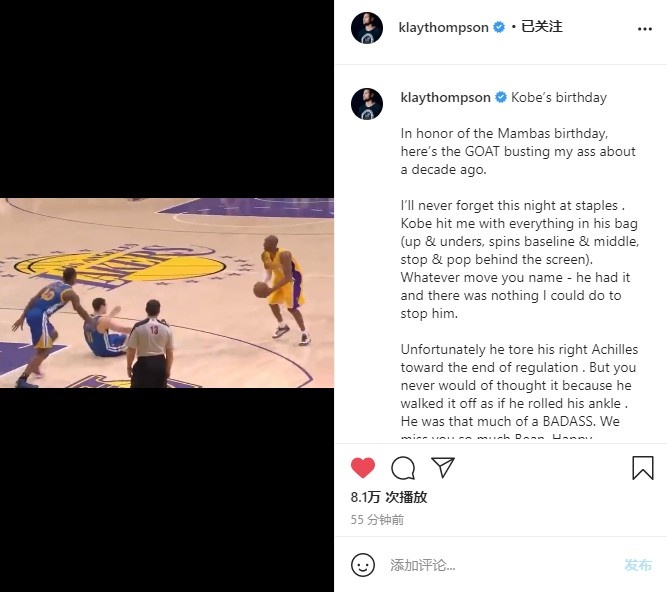Click the Kobe's birthday caption title

click(x=559, y=97)
